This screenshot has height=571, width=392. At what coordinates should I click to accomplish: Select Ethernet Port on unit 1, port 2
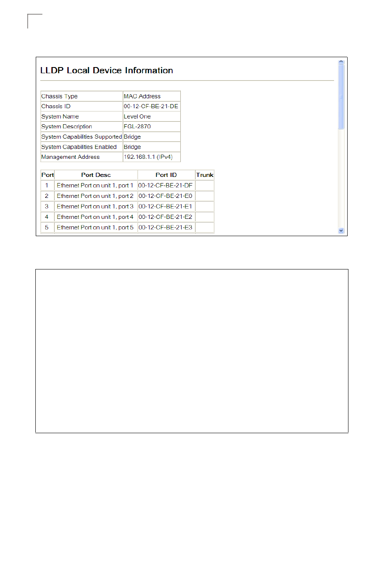pos(95,196)
